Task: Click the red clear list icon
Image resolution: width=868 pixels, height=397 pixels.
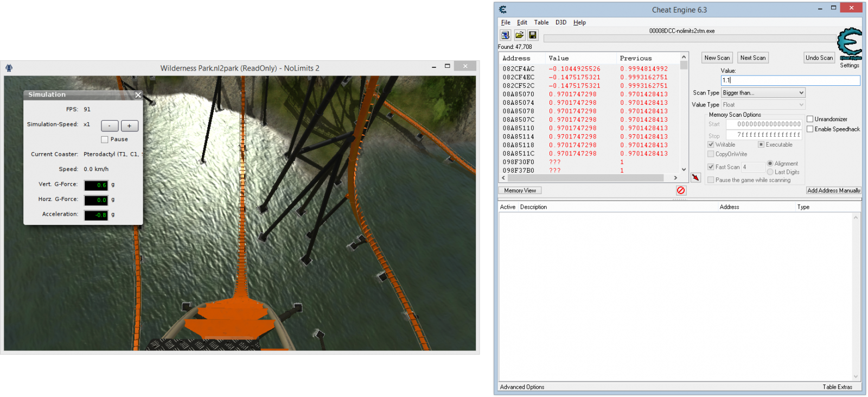Action: [681, 190]
